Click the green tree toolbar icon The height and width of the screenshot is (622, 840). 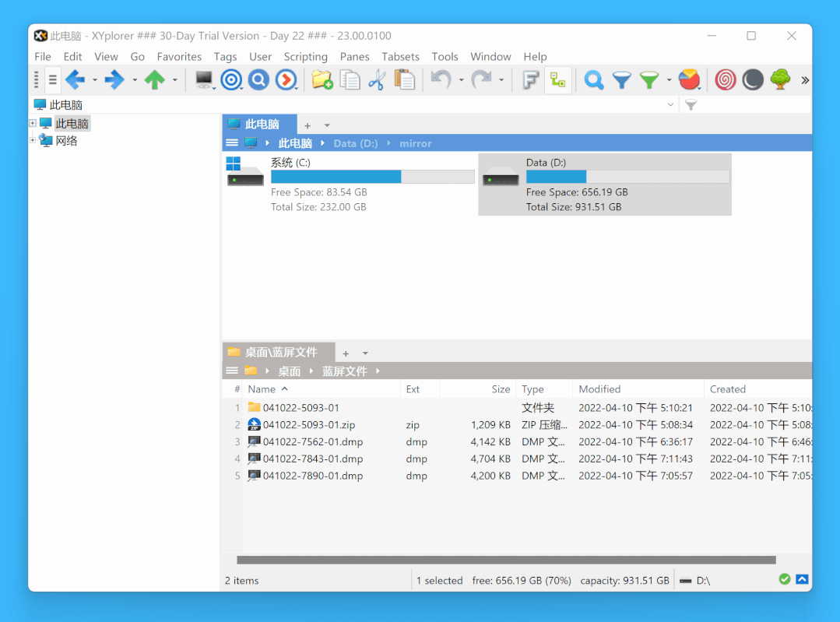coord(781,80)
